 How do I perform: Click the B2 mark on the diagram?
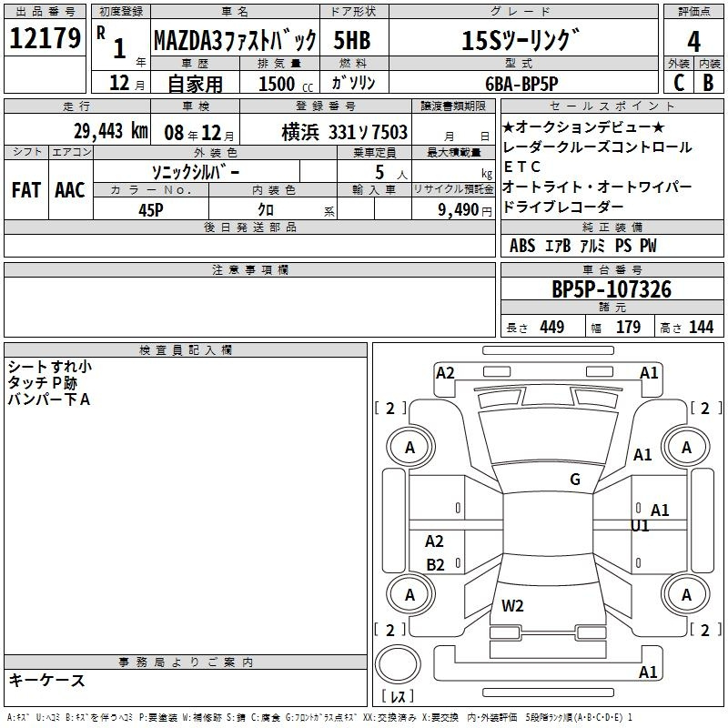click(x=435, y=564)
